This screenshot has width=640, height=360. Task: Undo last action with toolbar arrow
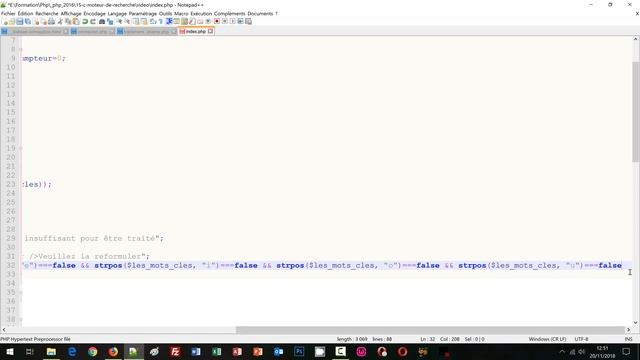pyautogui.click(x=85, y=22)
